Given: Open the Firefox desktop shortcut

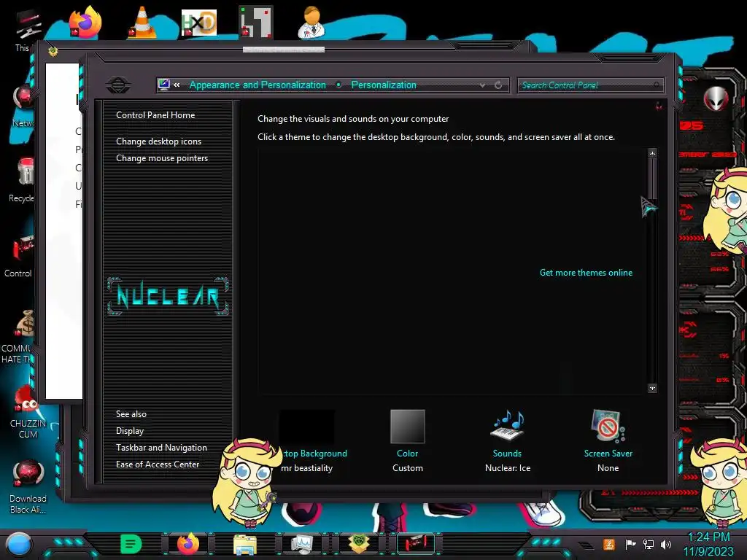Looking at the screenshot, I should tap(85, 22).
